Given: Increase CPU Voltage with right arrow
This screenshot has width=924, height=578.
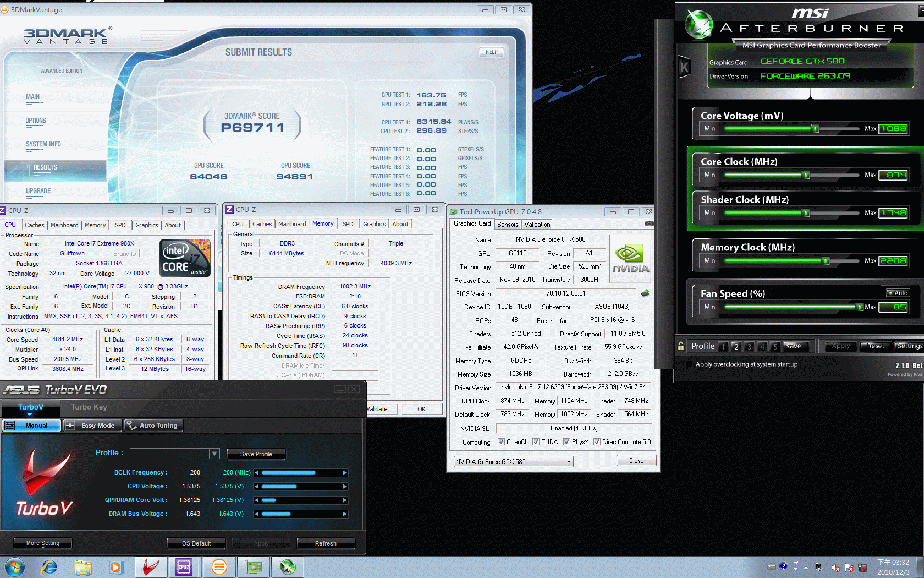Looking at the screenshot, I should click(x=345, y=487).
